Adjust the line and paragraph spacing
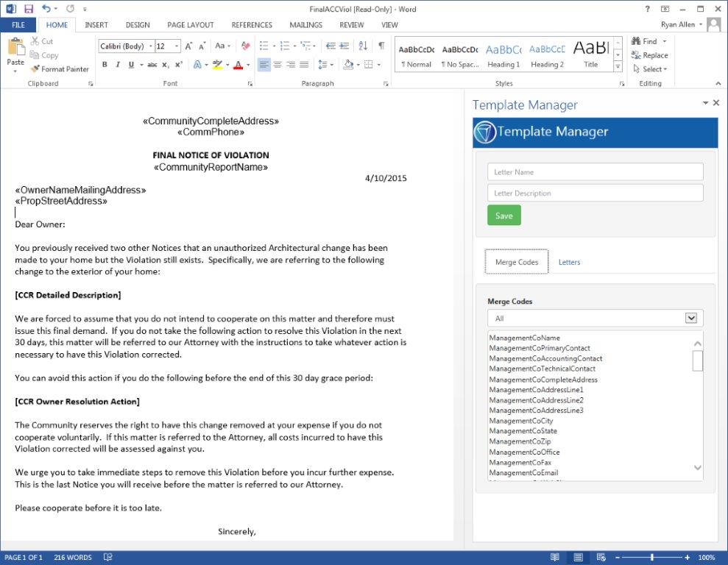The width and height of the screenshot is (728, 565). [x=322, y=65]
